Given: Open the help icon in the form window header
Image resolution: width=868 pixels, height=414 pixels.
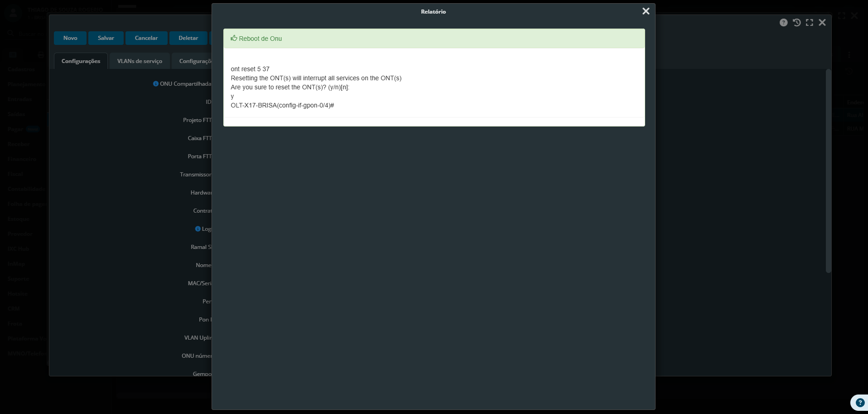Looking at the screenshot, I should click(x=783, y=23).
